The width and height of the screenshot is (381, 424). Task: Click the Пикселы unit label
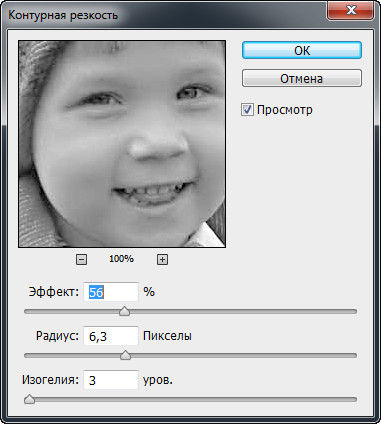point(167,336)
